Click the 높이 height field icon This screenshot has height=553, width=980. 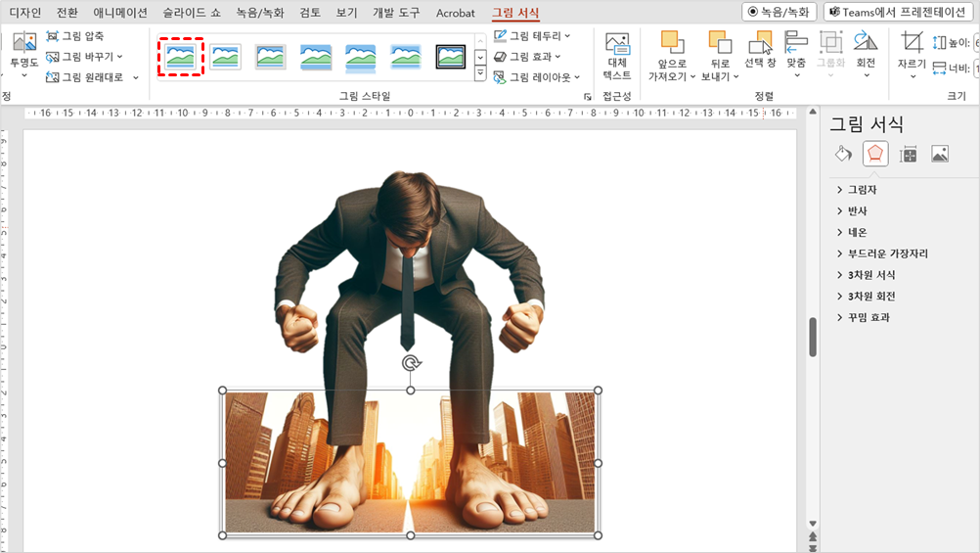click(x=939, y=43)
